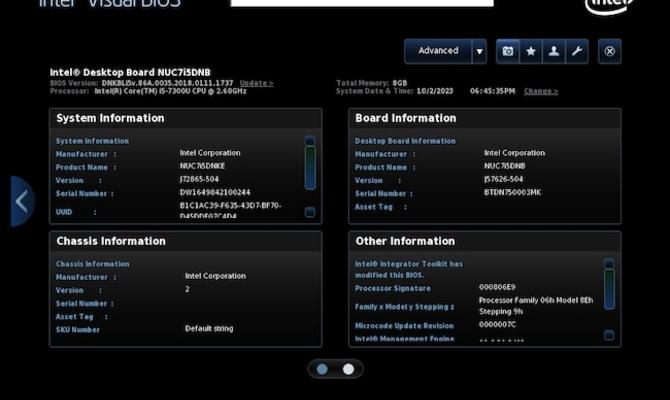Open the user profile icon
Image resolution: width=670 pixels, height=400 pixels.
point(554,51)
